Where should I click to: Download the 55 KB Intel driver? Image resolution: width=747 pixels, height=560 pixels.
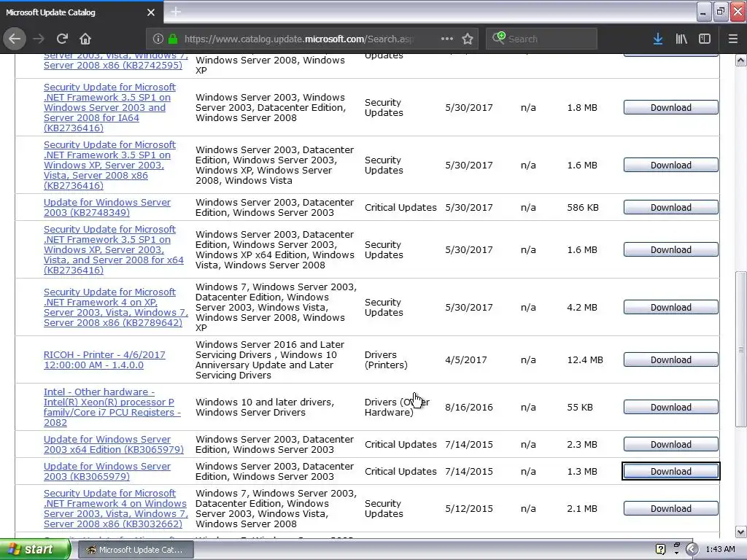pyautogui.click(x=671, y=407)
